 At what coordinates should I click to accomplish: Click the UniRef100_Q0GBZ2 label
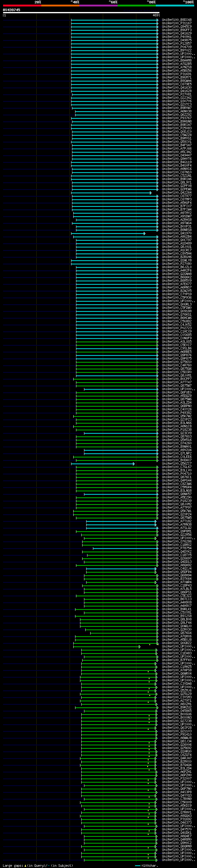point(177,643)
